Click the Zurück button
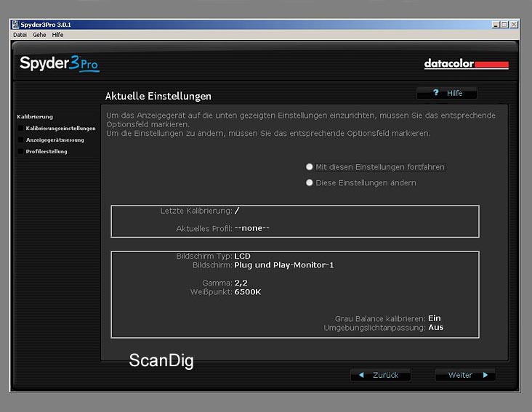Screen dimensions: 532x412 380,375
